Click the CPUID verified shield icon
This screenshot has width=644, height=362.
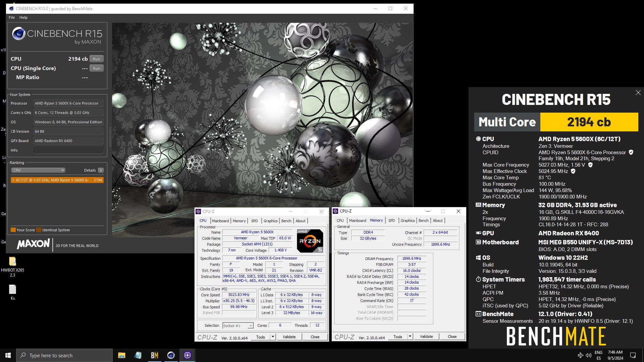tap(631, 153)
